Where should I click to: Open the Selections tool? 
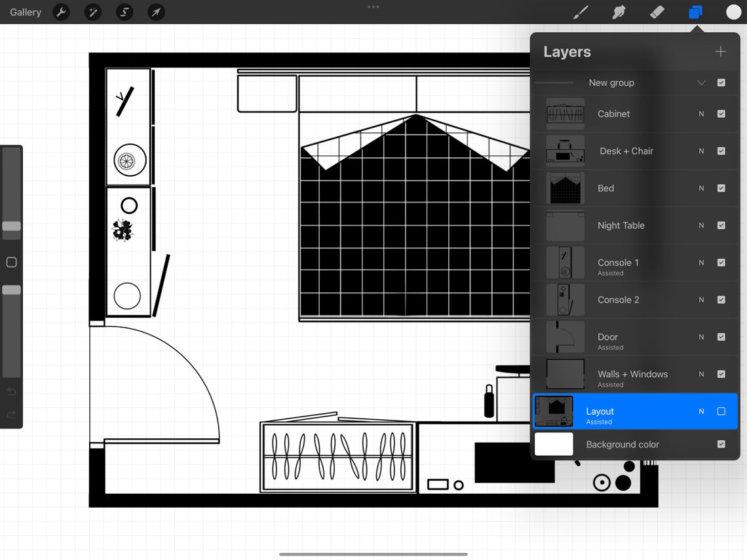[124, 12]
